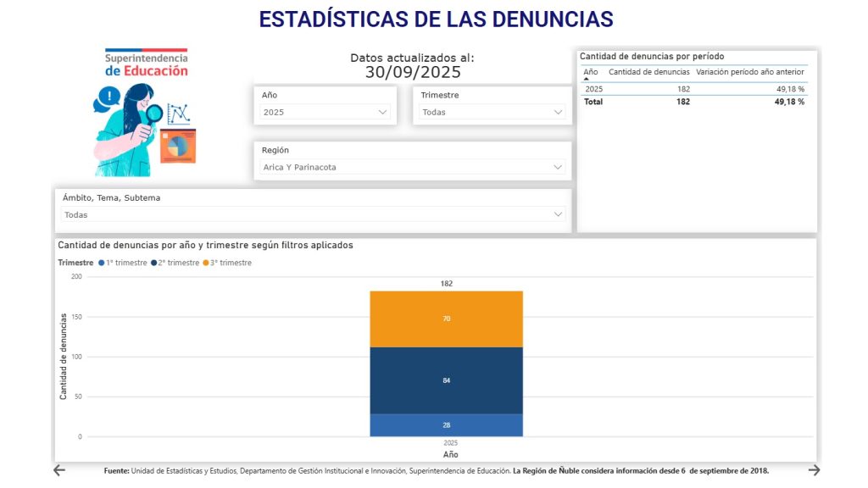Select the light blue 1° trimestre bar segment

(x=446, y=424)
